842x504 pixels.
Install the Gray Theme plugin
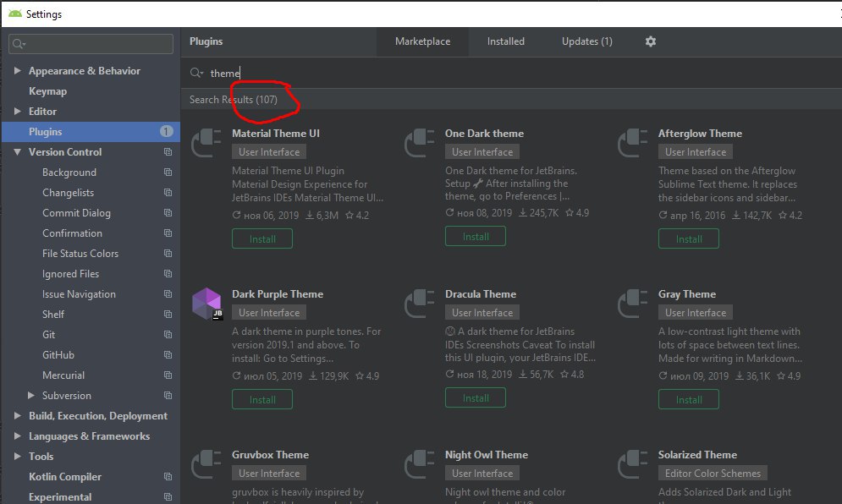[x=689, y=399]
